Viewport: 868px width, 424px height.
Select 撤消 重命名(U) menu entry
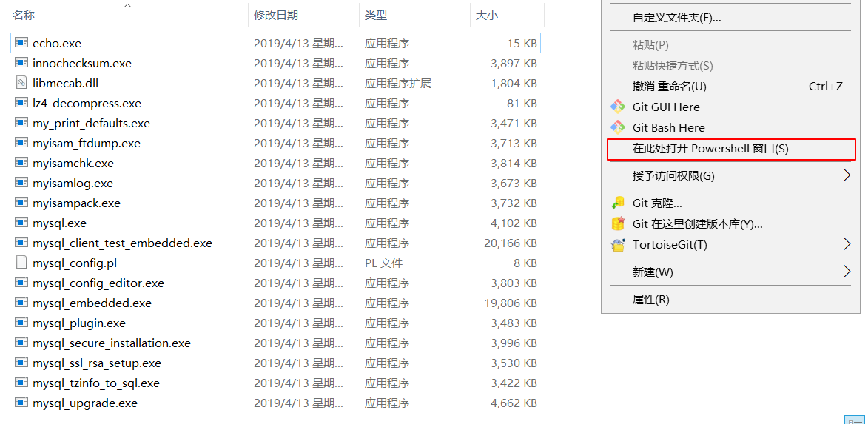(x=730, y=87)
